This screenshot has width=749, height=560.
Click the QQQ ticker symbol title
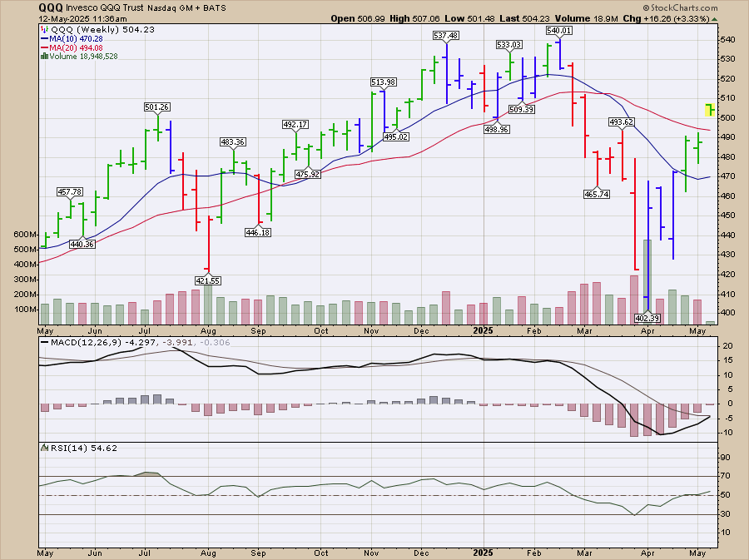tap(52, 7)
